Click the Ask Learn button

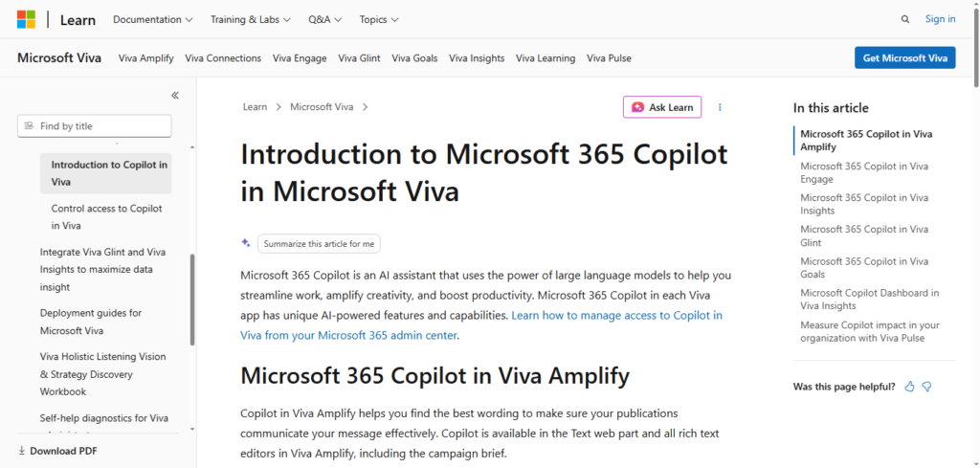(x=662, y=107)
